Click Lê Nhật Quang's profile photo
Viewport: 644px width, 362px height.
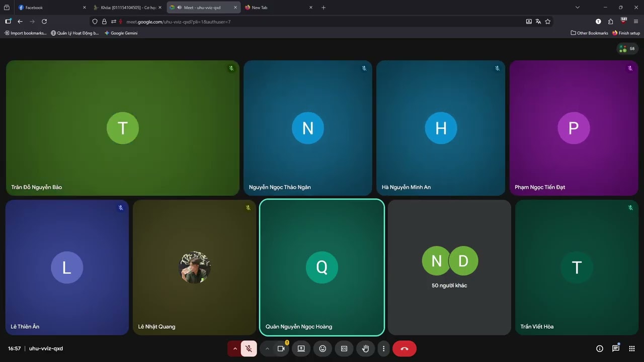tap(195, 267)
